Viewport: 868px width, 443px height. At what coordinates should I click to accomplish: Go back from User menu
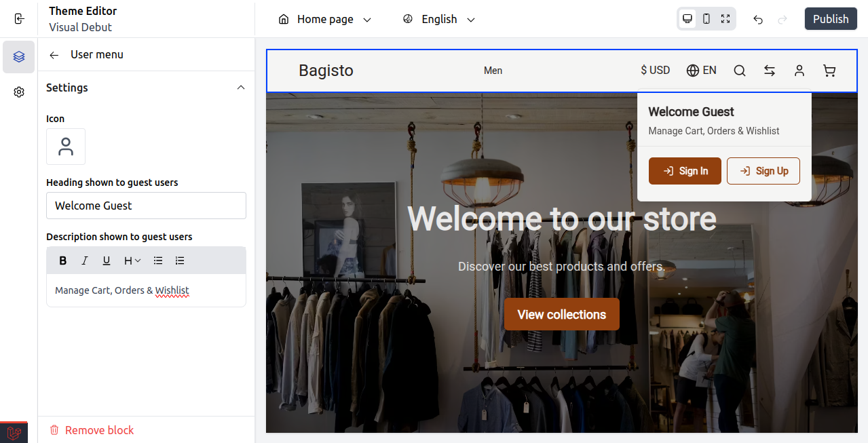pos(54,55)
